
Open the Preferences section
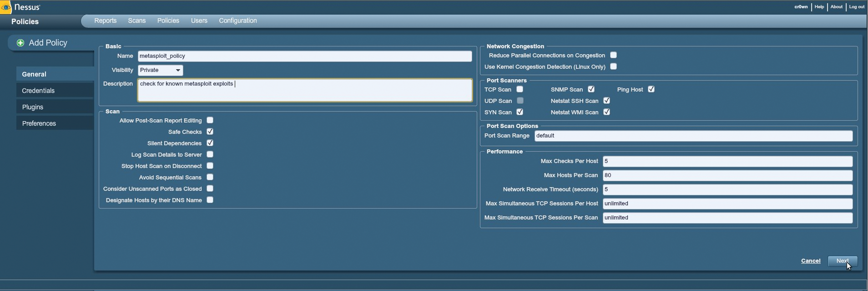click(x=39, y=123)
